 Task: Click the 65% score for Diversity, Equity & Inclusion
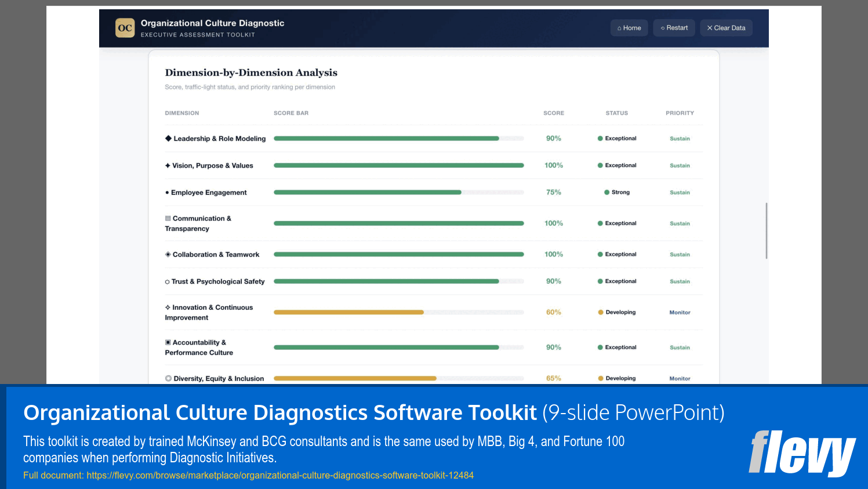click(x=554, y=378)
